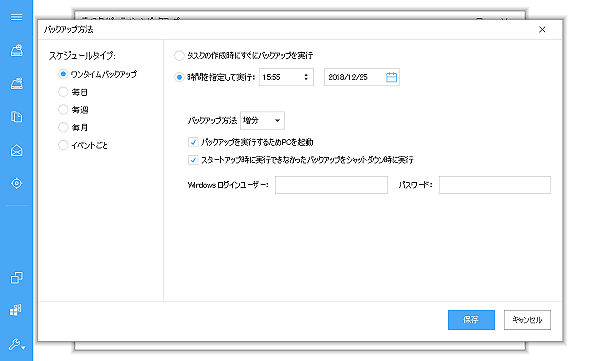Open the File backup sidebar icon

(16, 117)
